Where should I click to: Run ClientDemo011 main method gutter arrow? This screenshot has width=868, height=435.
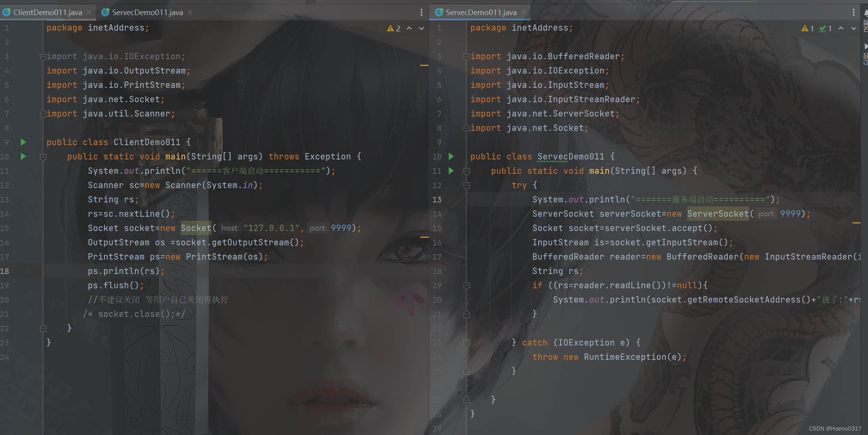(x=23, y=156)
